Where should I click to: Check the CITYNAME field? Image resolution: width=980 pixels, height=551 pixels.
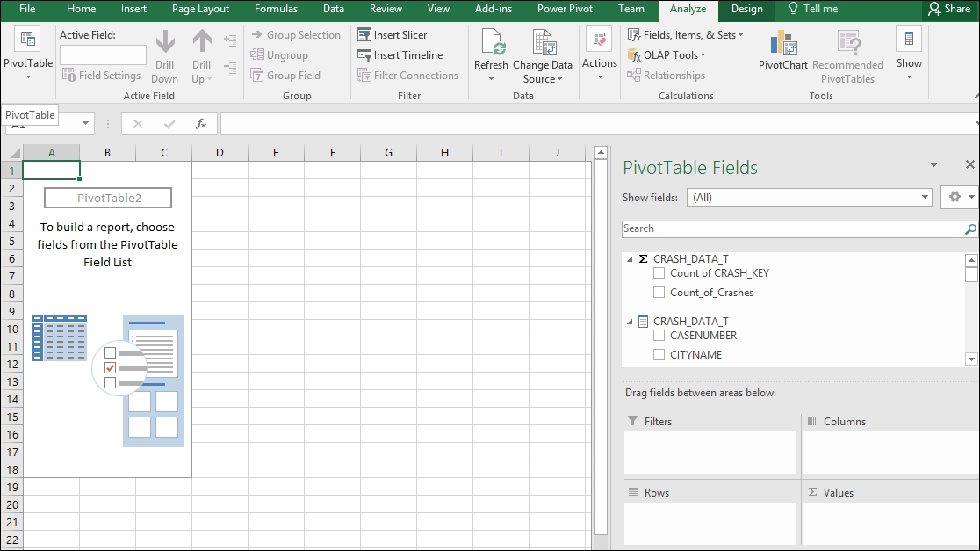tap(659, 355)
